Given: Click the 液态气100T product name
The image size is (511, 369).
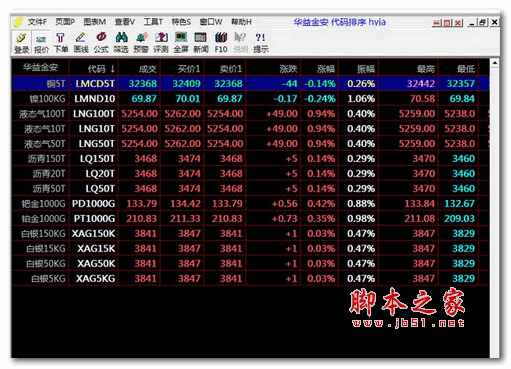Looking at the screenshot, I should point(42,114).
